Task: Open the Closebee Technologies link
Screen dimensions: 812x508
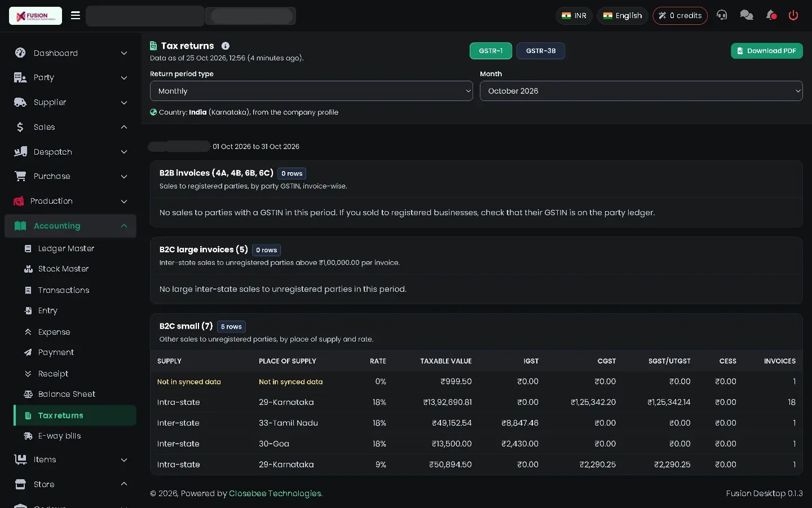Action: pos(275,493)
